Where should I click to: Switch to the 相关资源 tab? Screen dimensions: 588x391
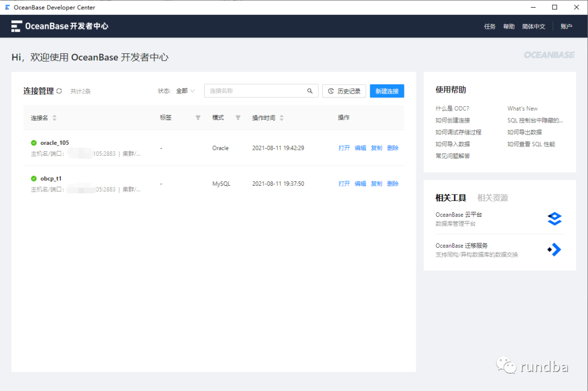(x=493, y=198)
